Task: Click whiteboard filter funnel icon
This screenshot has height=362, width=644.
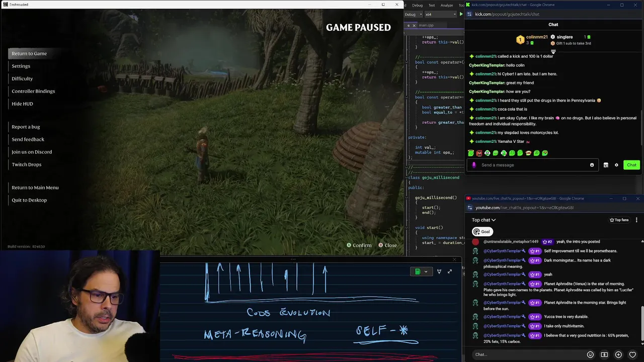Action: pyautogui.click(x=439, y=271)
